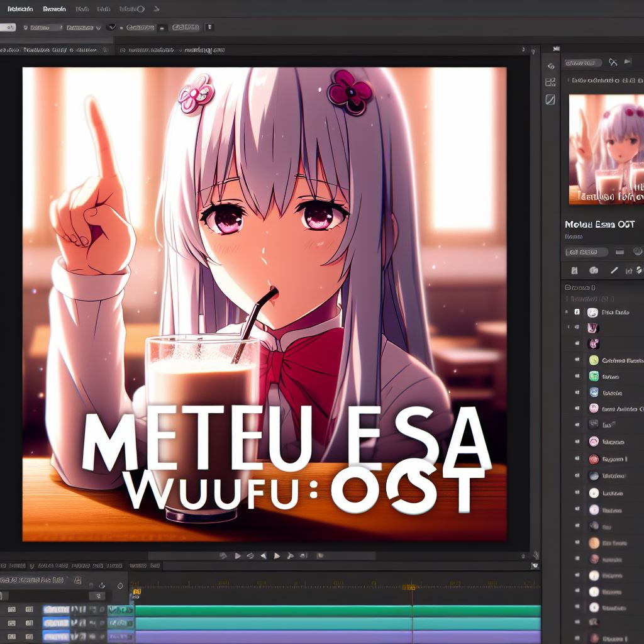Image resolution: width=644 pixels, height=644 pixels.
Task: Click the pill-shaped field atop the right panel
Action: tap(583, 63)
